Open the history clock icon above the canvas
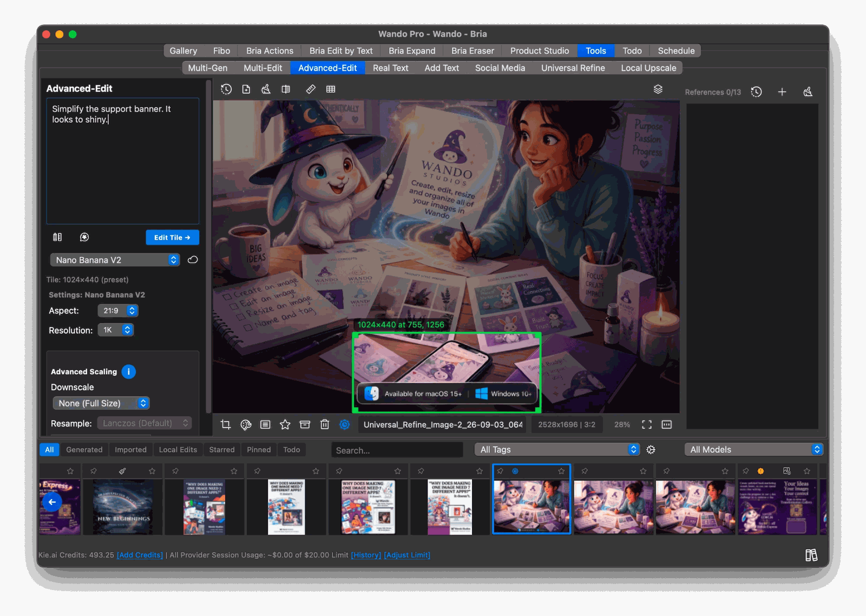866x616 pixels. pyautogui.click(x=226, y=89)
